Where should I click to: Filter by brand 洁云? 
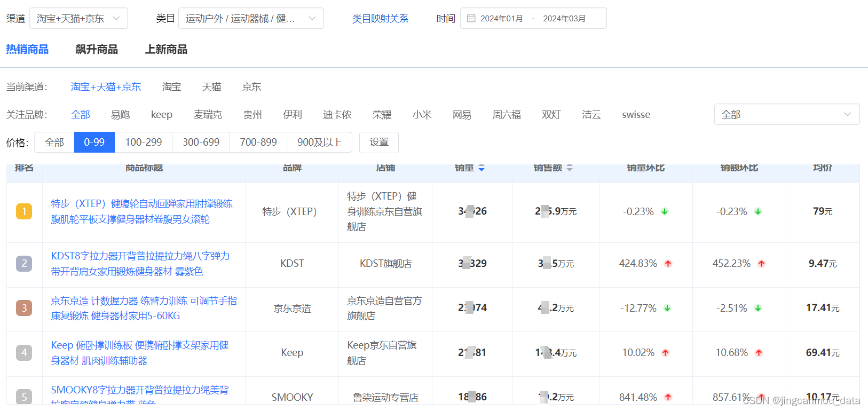click(591, 115)
